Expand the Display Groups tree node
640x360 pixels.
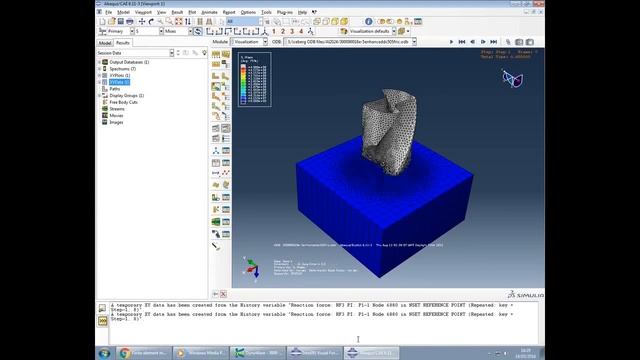click(99, 96)
